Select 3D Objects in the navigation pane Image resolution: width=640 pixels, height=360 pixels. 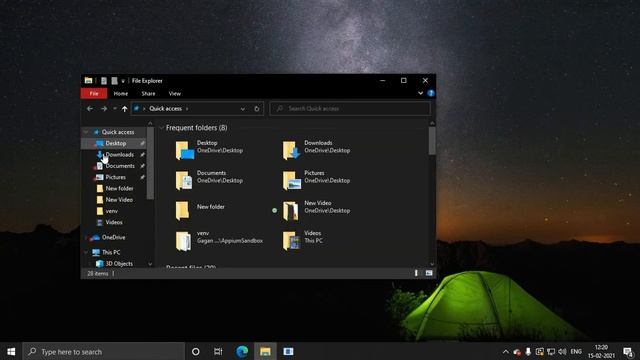[x=119, y=264]
